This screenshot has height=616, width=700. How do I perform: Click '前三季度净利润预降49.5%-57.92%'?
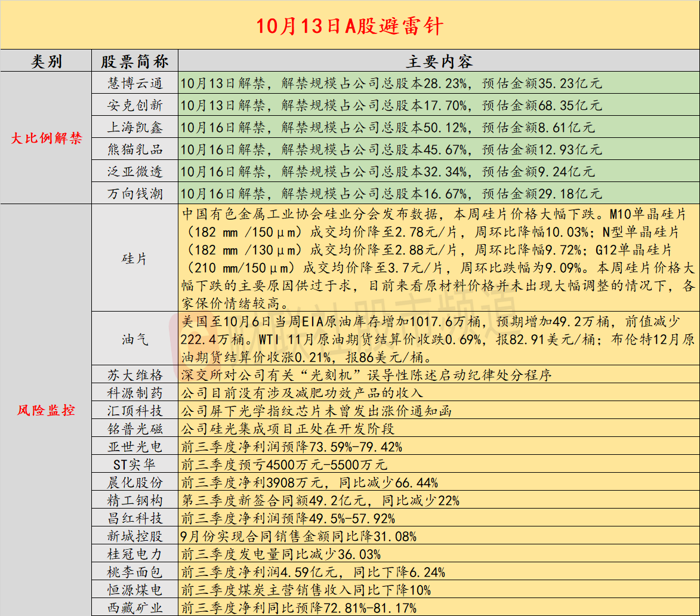coord(288,518)
